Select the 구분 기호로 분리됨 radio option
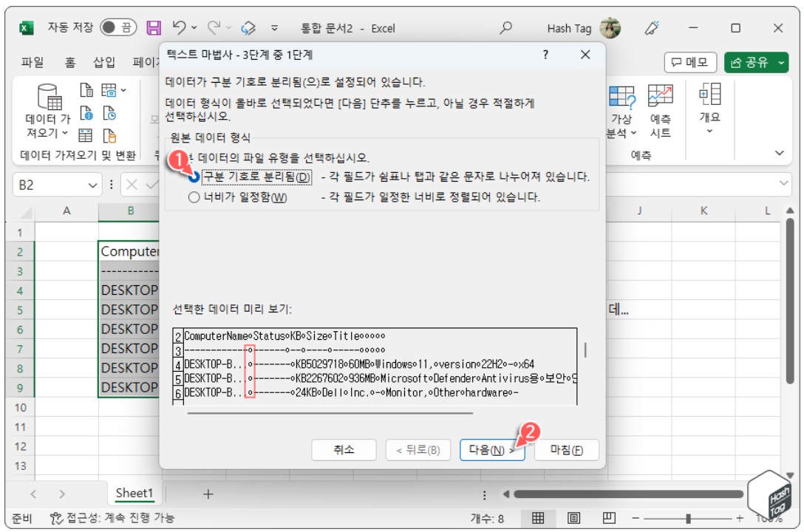This screenshot has height=532, width=804. pyautogui.click(x=194, y=177)
